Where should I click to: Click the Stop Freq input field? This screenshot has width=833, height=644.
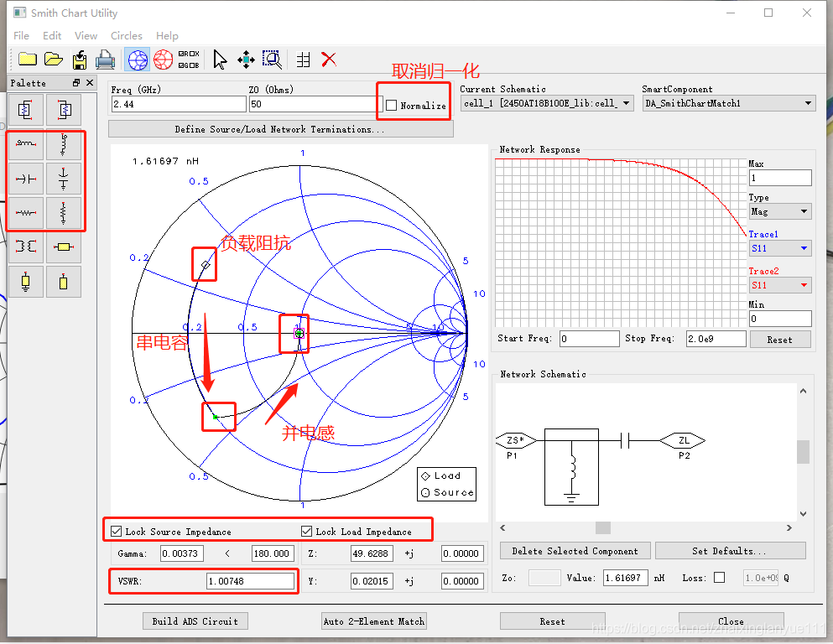pos(716,339)
